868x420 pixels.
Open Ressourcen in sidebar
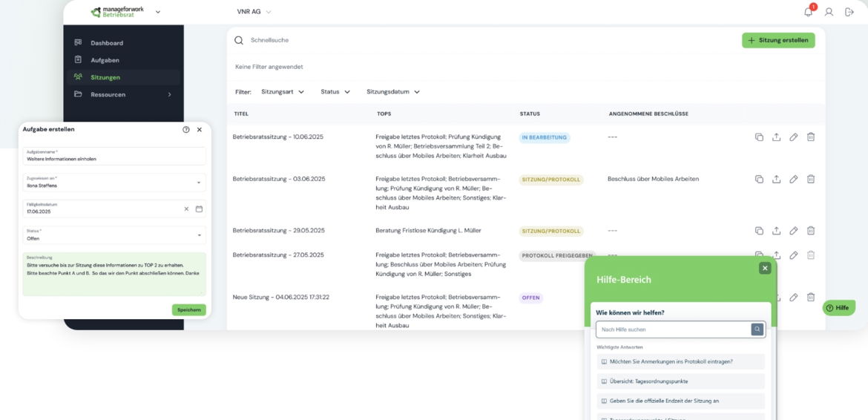[108, 95]
